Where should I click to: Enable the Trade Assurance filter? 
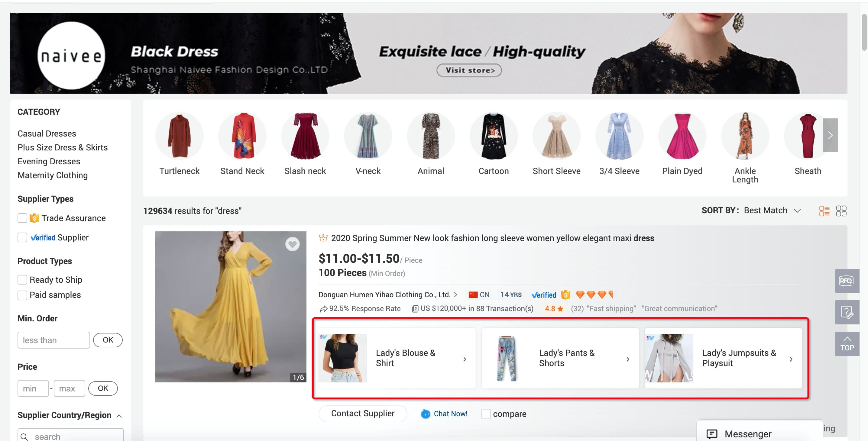[x=22, y=218]
